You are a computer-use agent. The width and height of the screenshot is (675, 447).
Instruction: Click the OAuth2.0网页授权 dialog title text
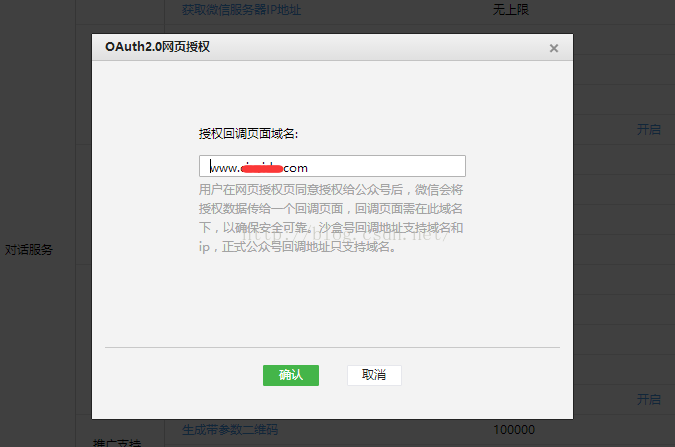click(157, 47)
